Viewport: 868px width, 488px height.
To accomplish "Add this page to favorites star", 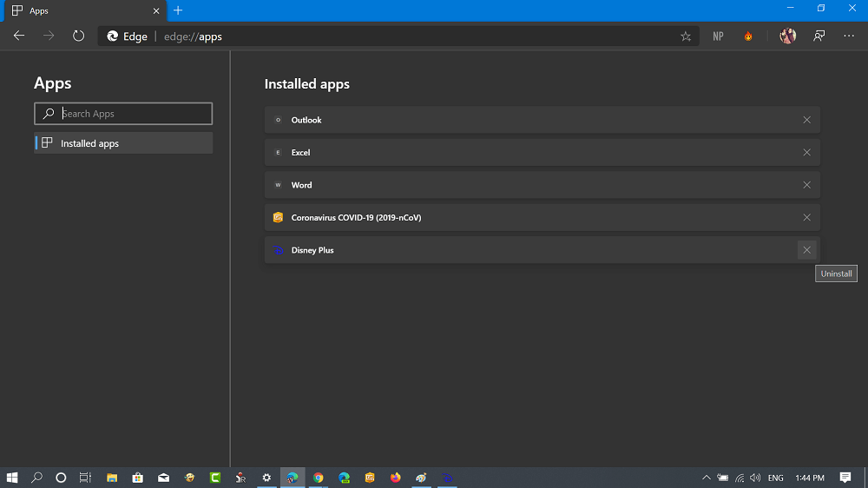I will tap(686, 36).
